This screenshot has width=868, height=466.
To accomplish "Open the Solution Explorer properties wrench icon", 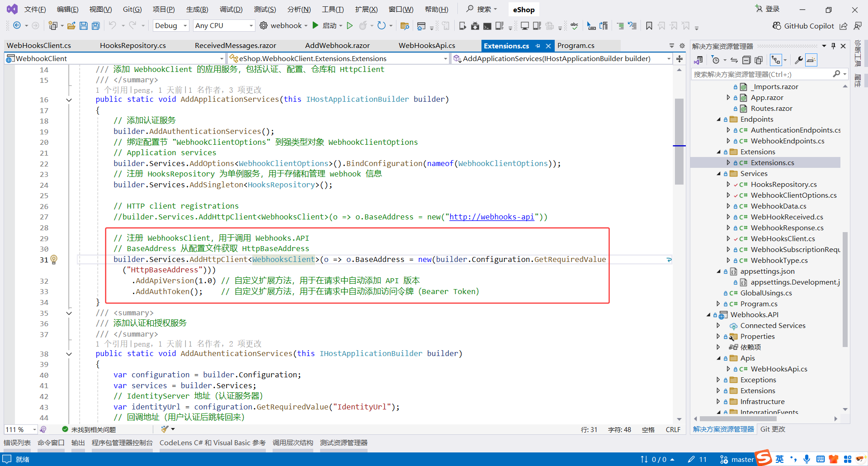I will coord(799,60).
